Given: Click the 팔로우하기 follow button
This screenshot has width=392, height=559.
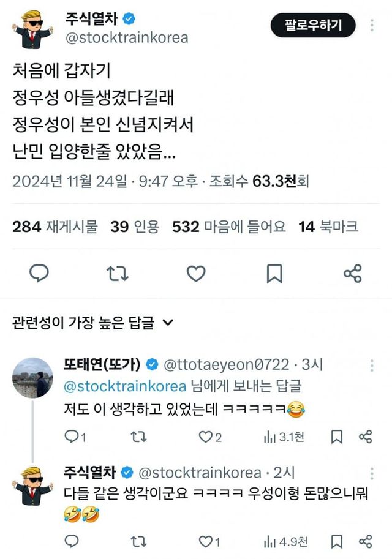Looking at the screenshot, I should pyautogui.click(x=312, y=26).
